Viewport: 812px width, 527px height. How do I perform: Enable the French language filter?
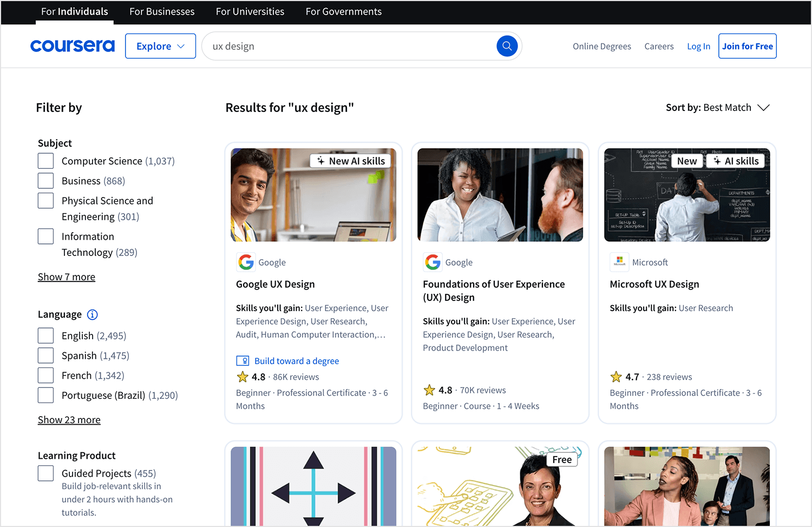tap(46, 376)
